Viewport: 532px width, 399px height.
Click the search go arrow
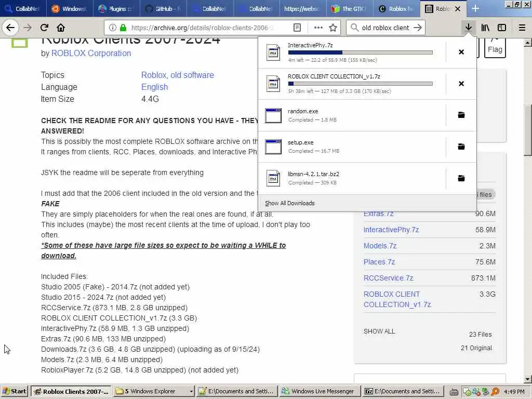coord(418,28)
